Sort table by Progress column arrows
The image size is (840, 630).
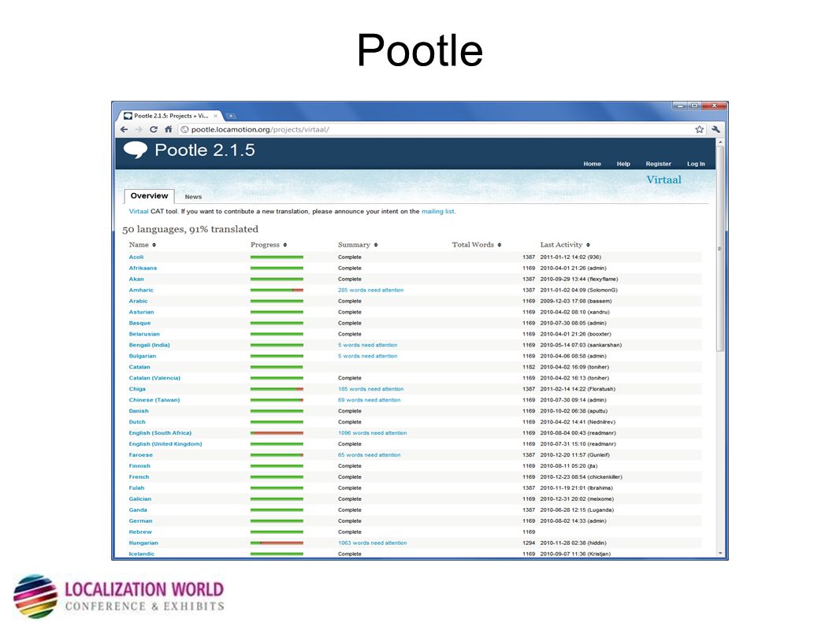(x=285, y=245)
